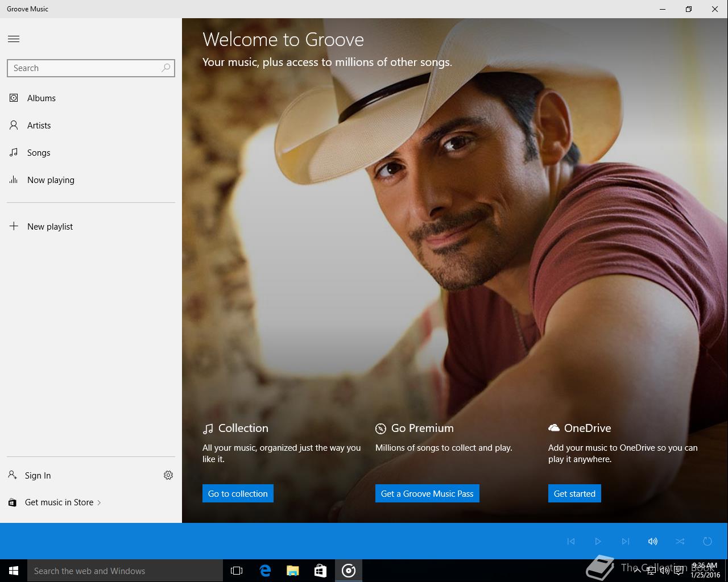Click Go to collection button
Viewport: 728px width, 582px height.
[238, 493]
